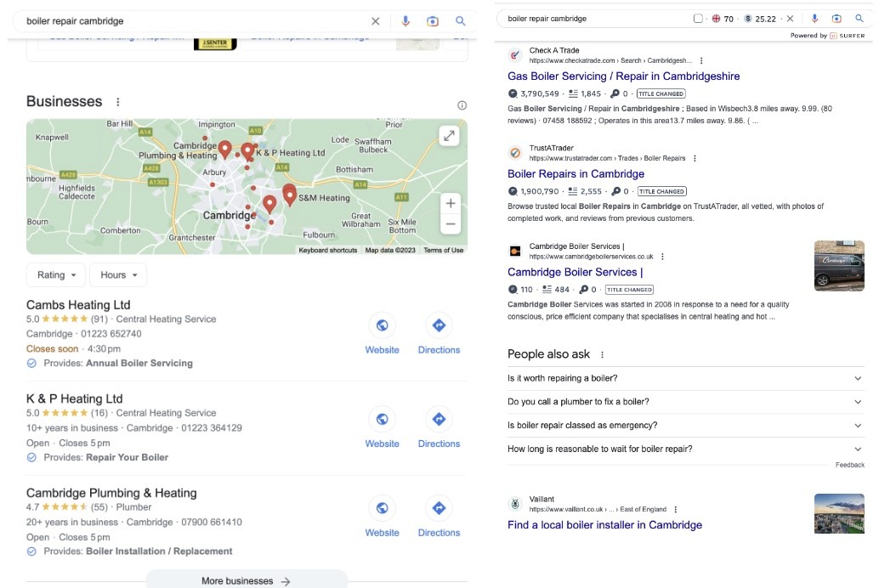Click the More businesses button
This screenshot has width=879, height=588.
point(247,580)
